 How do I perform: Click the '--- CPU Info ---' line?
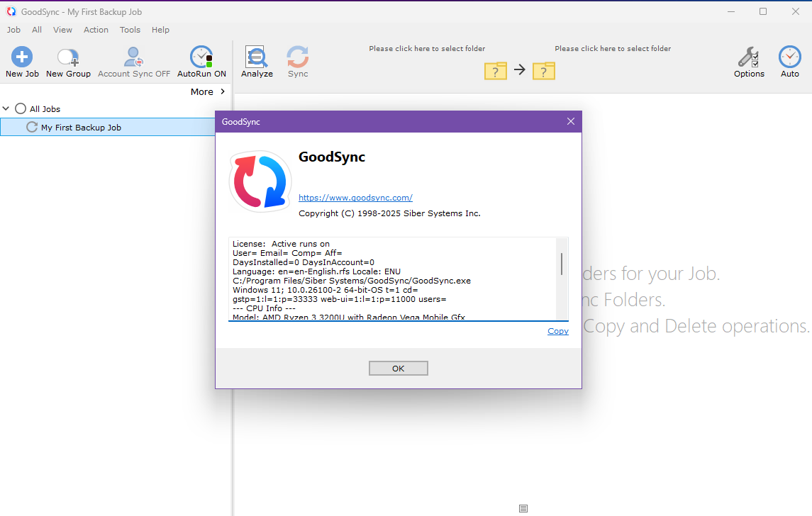point(264,308)
